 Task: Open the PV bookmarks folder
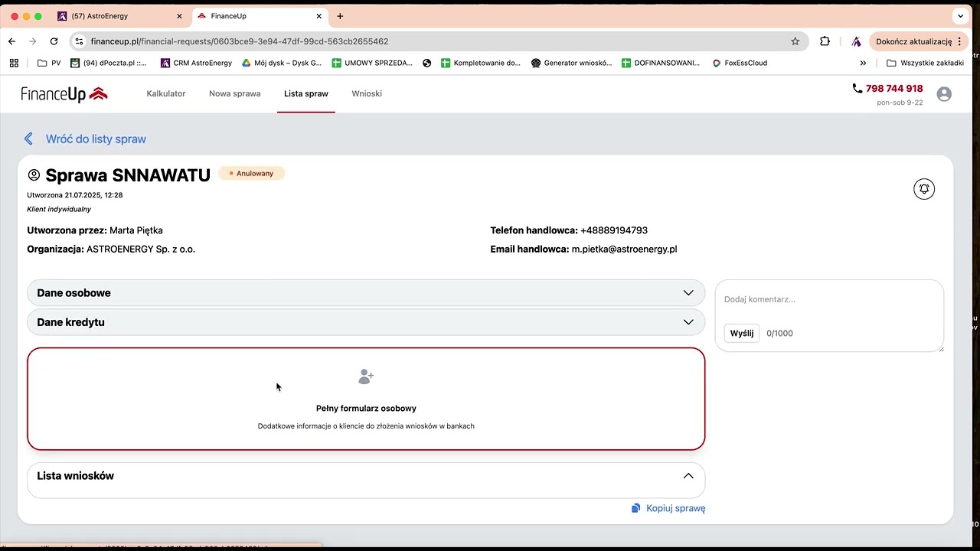coord(49,63)
